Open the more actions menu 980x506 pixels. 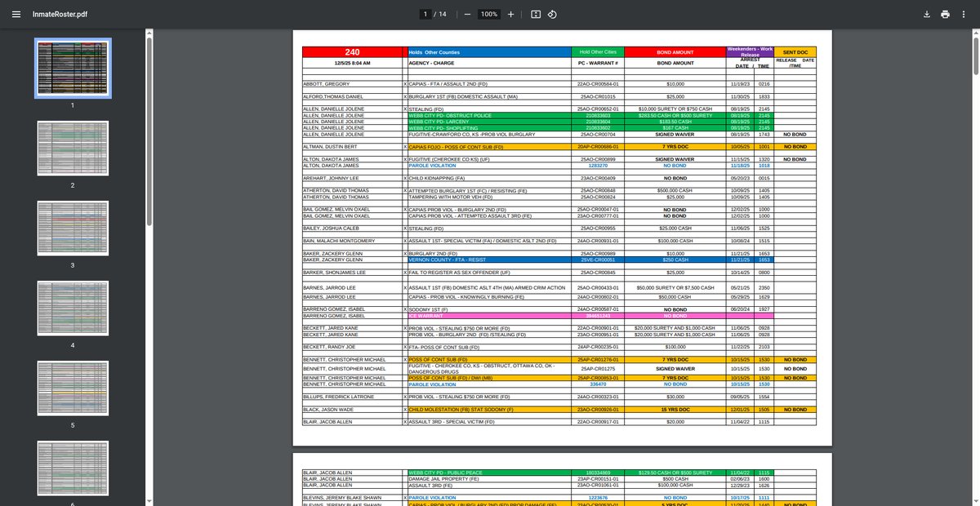[964, 15]
